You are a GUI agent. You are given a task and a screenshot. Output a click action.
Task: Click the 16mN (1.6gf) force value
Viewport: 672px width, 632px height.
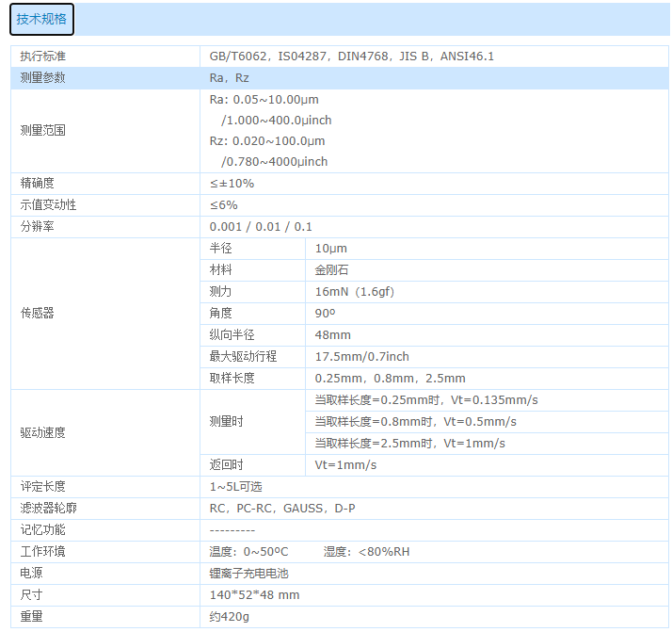tap(354, 292)
